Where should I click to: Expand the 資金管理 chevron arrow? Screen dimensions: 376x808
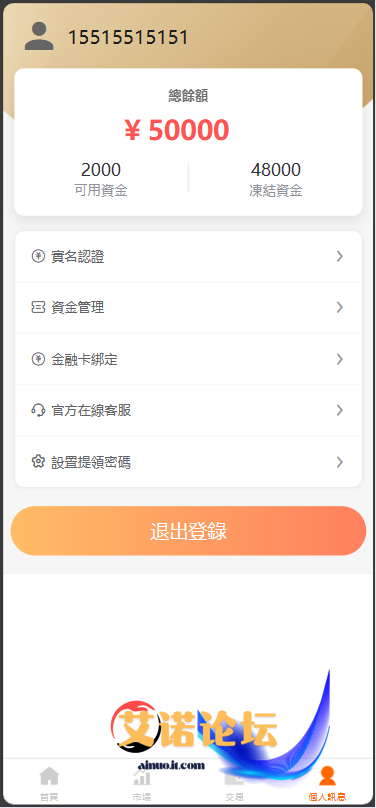click(x=339, y=308)
